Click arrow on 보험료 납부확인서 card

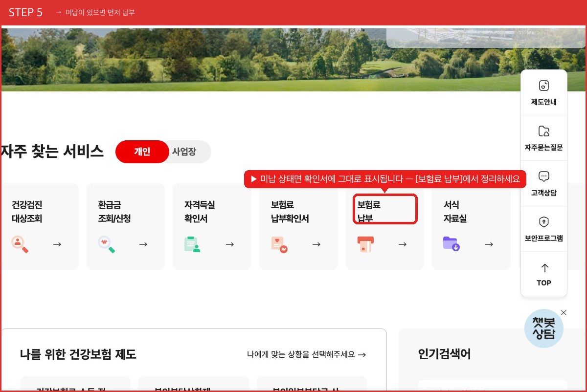click(316, 244)
